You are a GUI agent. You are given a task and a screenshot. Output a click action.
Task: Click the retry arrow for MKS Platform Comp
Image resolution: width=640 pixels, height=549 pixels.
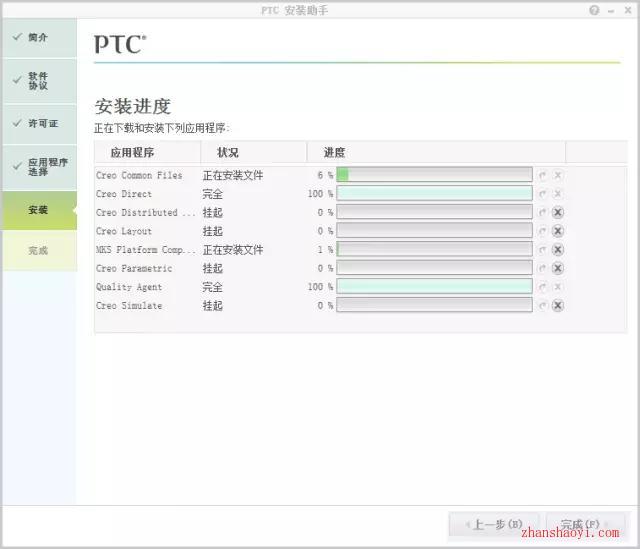[542, 250]
